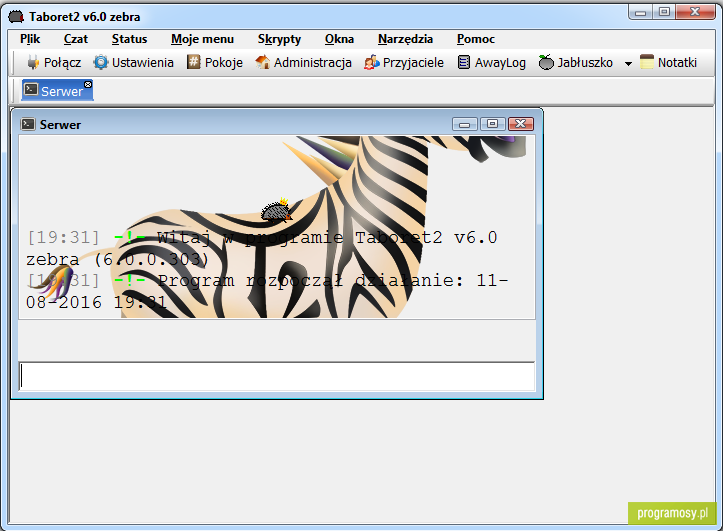Maximize the Serwer child window
The image size is (723, 531).
click(492, 124)
